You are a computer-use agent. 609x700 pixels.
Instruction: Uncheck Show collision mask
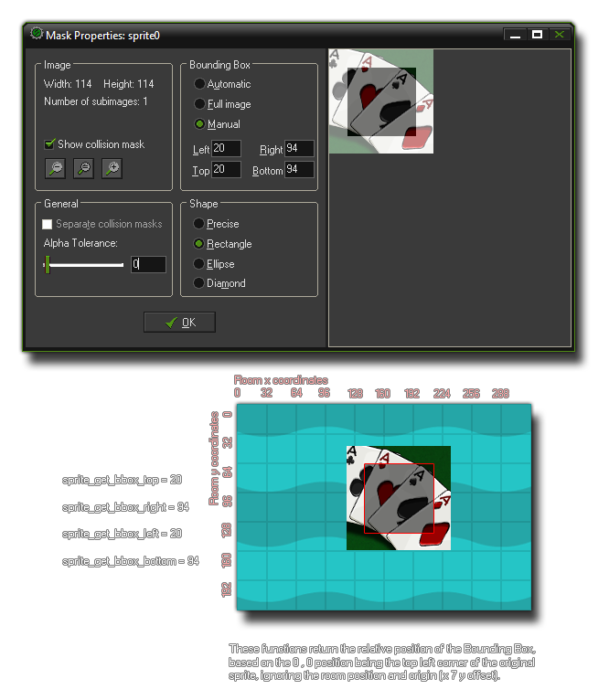tap(49, 144)
